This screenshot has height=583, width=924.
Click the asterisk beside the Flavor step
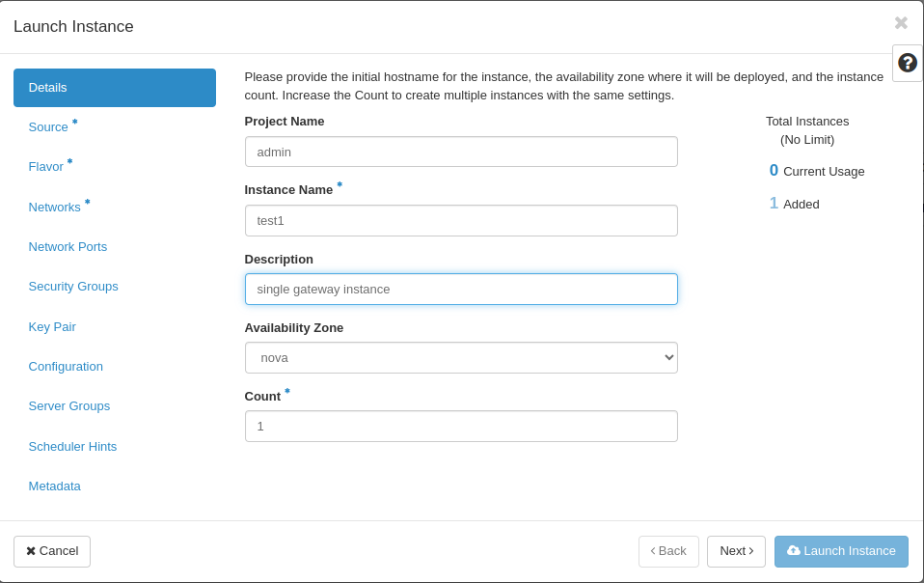point(70,161)
